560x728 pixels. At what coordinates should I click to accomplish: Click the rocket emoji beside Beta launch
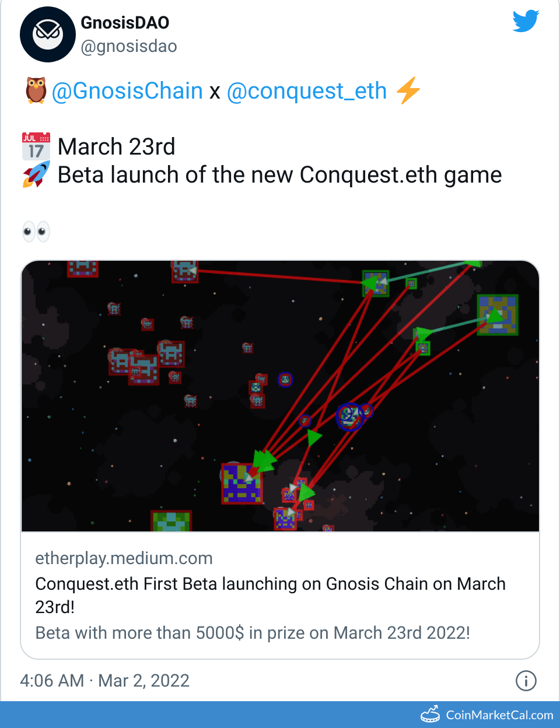(x=36, y=175)
